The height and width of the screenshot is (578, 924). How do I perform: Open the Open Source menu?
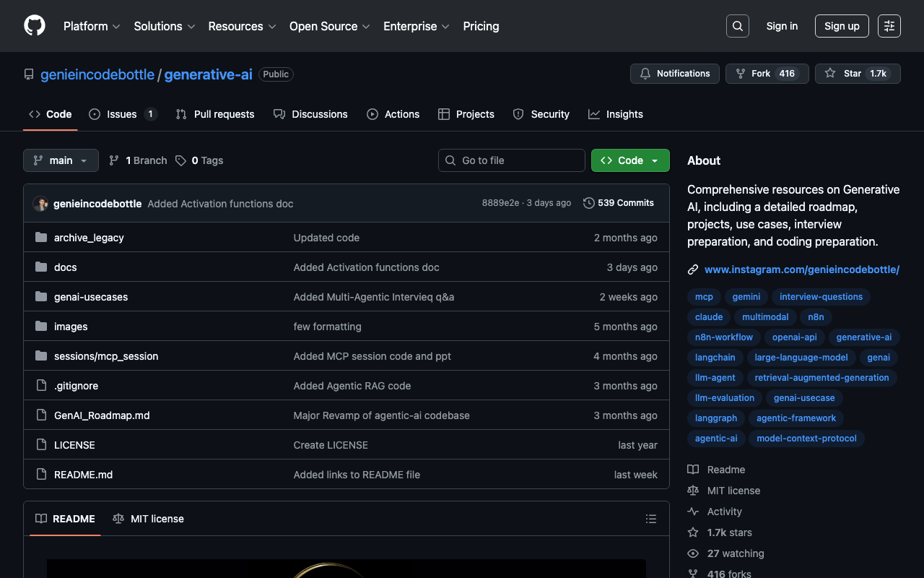329,26
